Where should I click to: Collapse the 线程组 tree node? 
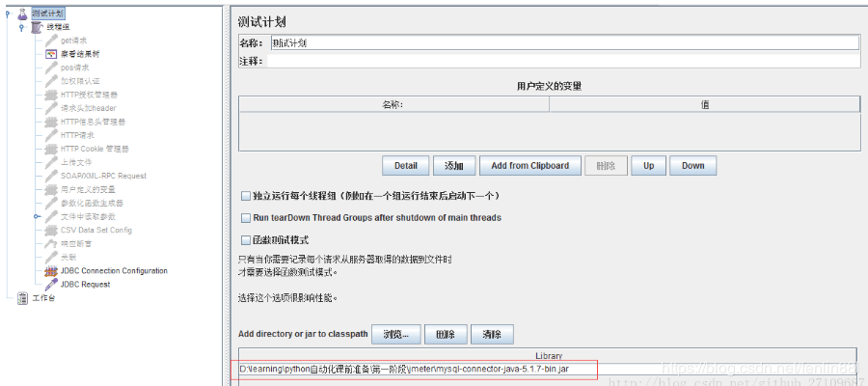pos(21,28)
